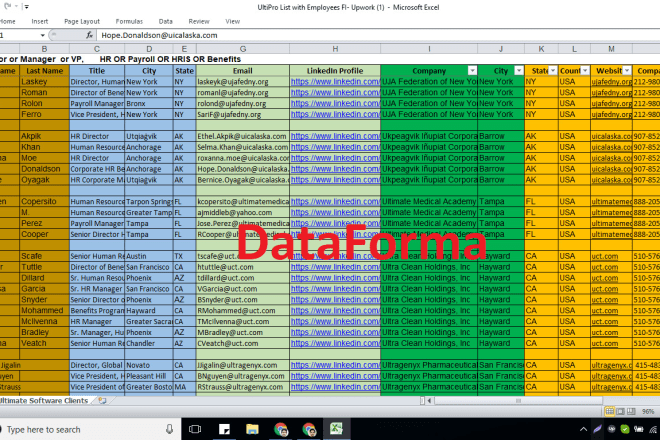Screen dimensions: 660x440
Task: Open Task View on the taskbar
Action: tap(195, 429)
